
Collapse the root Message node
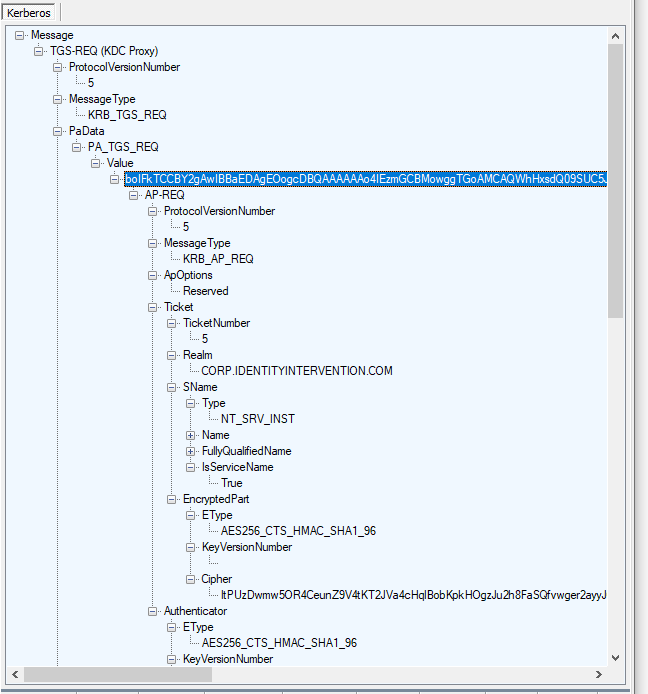coord(20,35)
